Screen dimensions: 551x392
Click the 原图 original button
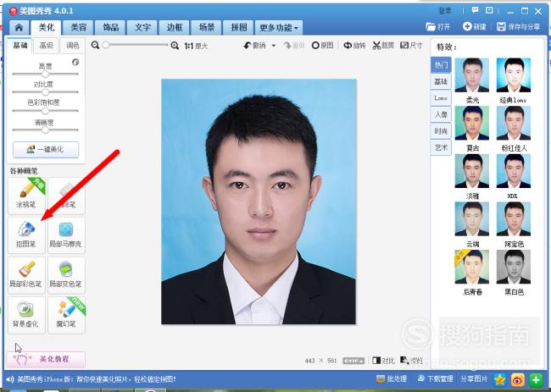323,45
